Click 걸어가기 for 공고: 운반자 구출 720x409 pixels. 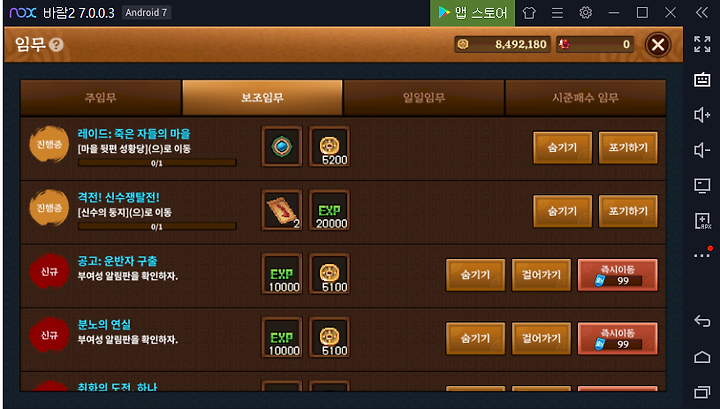pyautogui.click(x=541, y=275)
